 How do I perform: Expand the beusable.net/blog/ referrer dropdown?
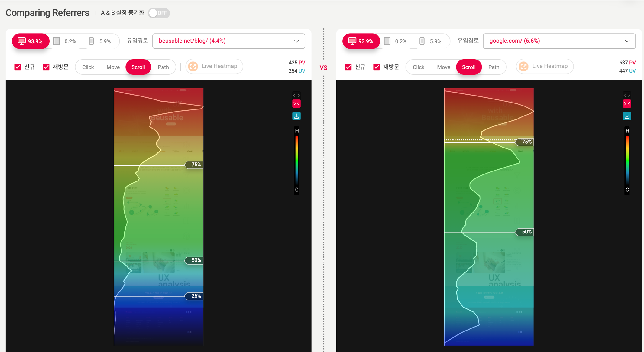tap(296, 41)
